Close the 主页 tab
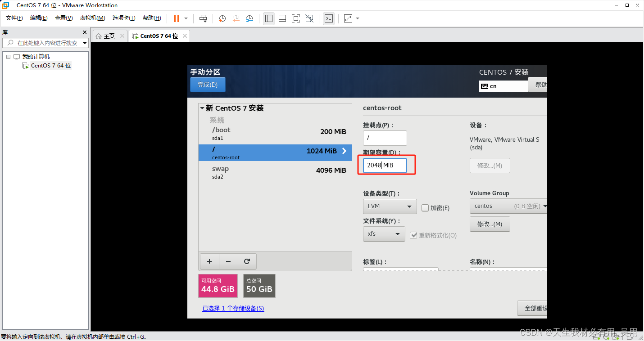 (122, 36)
